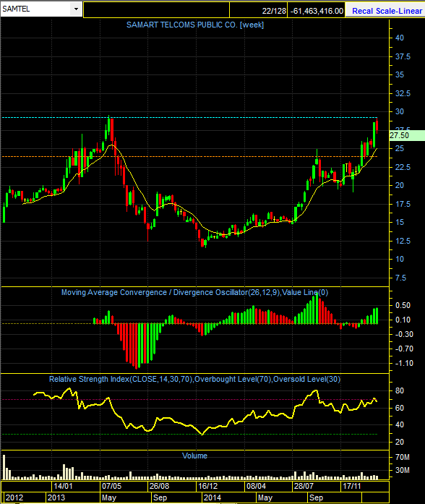Click the MACD axis value -1.10
This screenshot has width=425, height=504.
[x=404, y=363]
